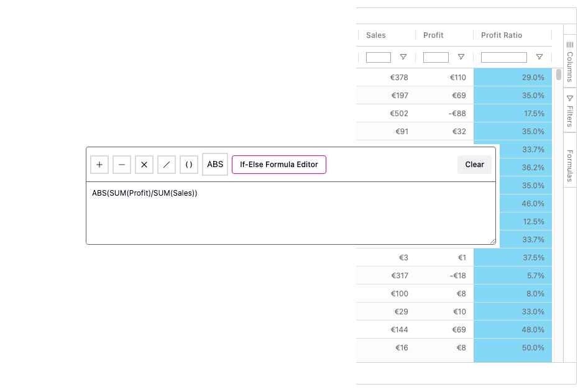Viewport: 583px width, 392px height.
Task: Insert parentheses into the formula
Action: click(189, 165)
